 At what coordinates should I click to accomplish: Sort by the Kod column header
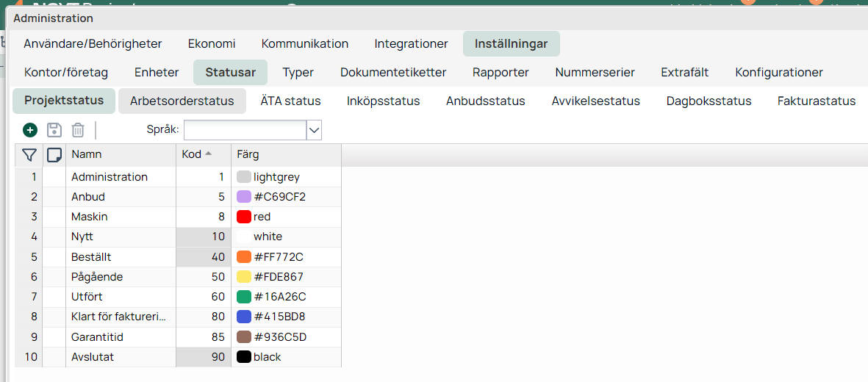click(203, 155)
